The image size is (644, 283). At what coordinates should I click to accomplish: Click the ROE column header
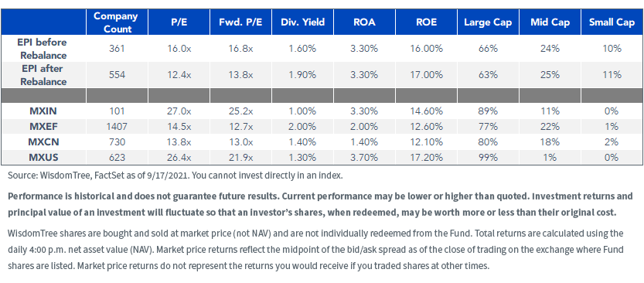[426, 22]
